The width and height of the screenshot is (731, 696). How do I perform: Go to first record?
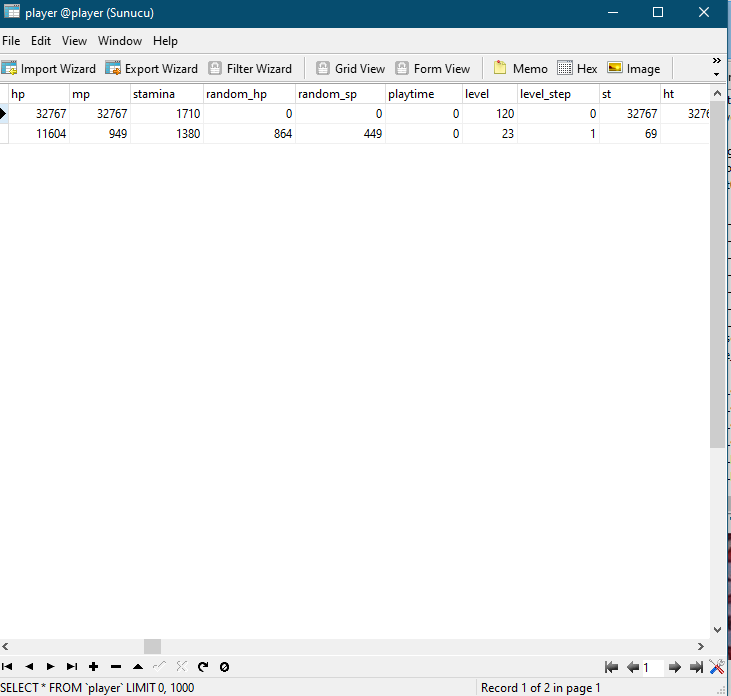7,667
